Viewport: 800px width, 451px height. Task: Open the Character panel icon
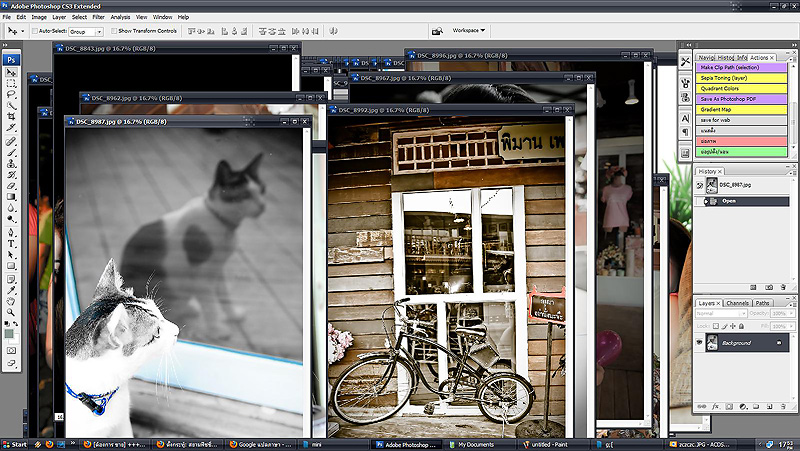click(x=685, y=119)
